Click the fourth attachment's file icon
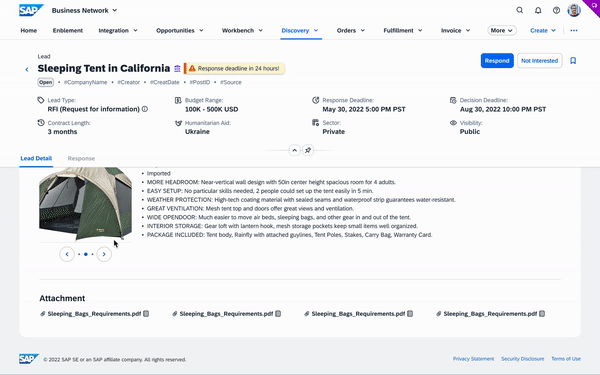This screenshot has height=375, width=600. point(542,314)
